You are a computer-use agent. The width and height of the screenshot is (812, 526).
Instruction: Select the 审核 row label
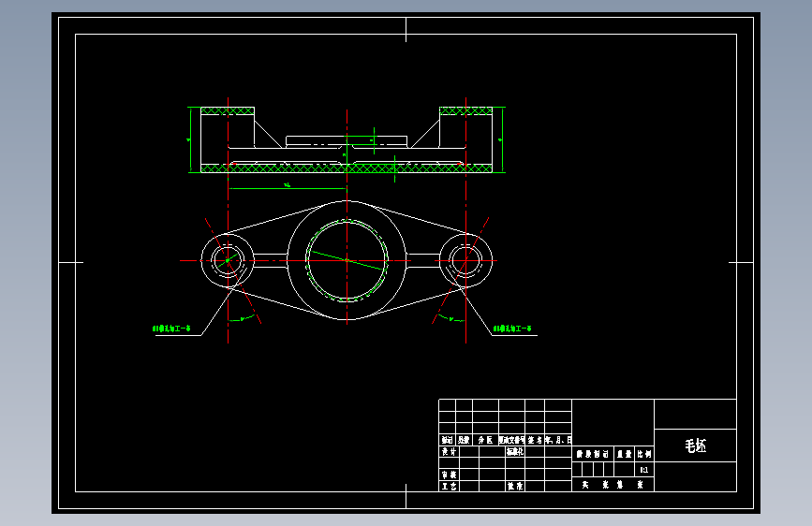point(449,475)
